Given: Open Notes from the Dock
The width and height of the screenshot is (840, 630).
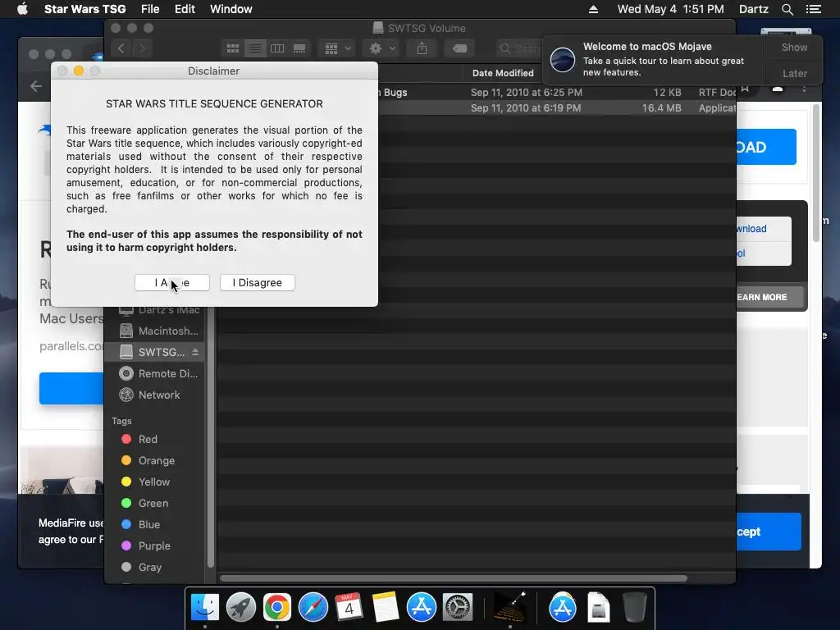Looking at the screenshot, I should 386,607.
